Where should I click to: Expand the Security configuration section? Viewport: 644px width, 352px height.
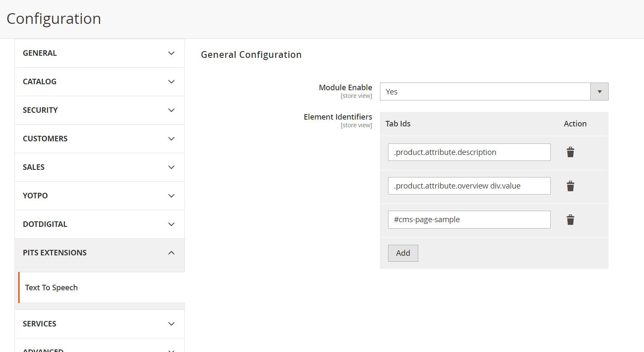[100, 110]
